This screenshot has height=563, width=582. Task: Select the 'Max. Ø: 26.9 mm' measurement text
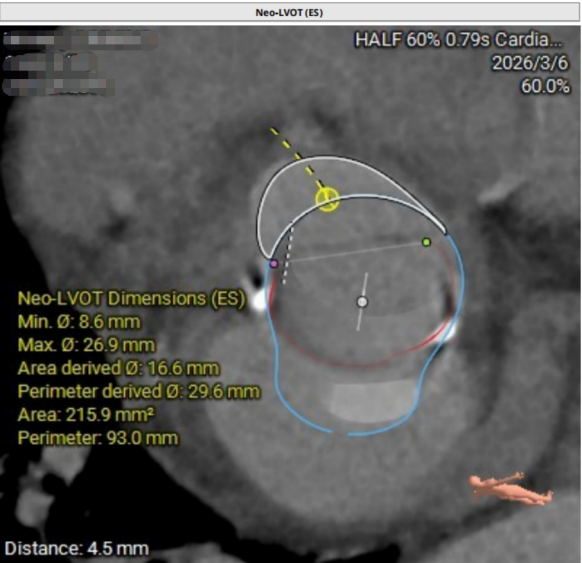[86, 345]
